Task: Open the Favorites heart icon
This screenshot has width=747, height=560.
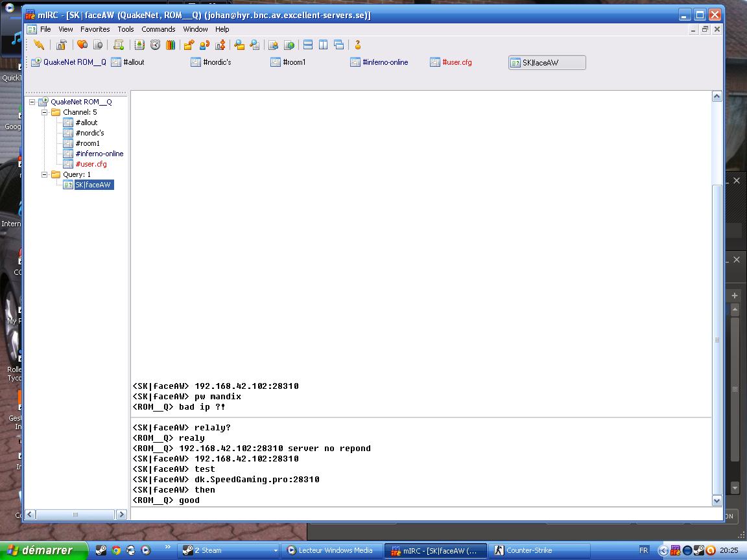Action: pos(82,45)
